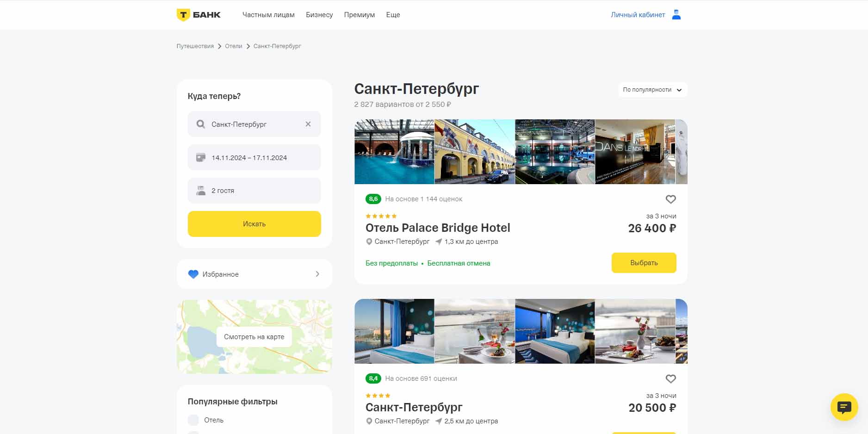Image resolution: width=868 pixels, height=434 pixels.
Task: Open the chat support bubble
Action: point(844,407)
